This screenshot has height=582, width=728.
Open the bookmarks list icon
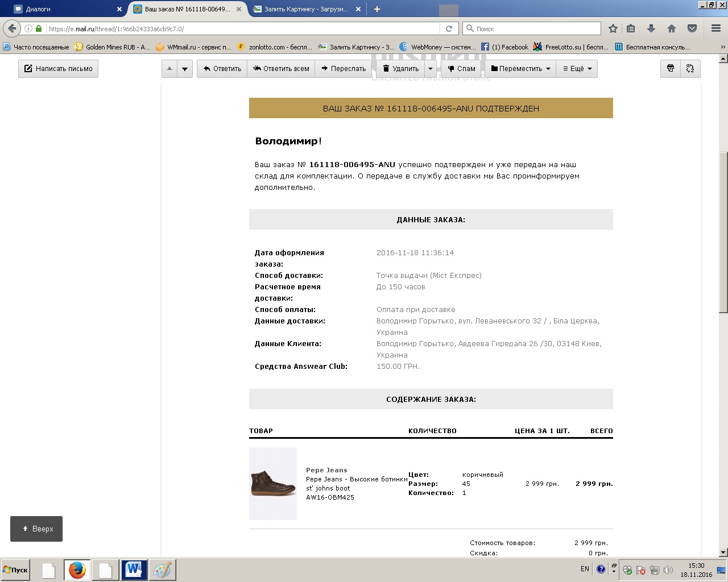631,28
